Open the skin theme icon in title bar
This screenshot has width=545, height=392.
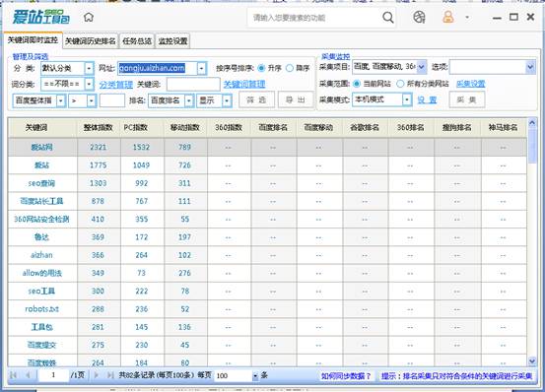click(419, 17)
